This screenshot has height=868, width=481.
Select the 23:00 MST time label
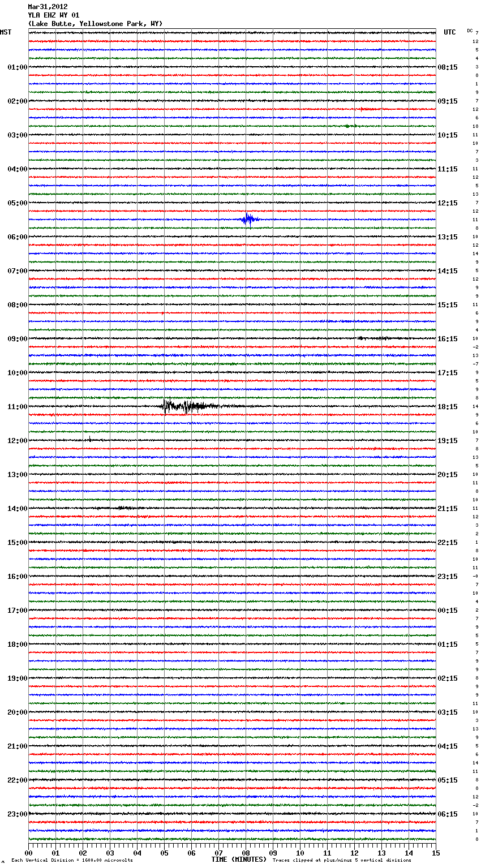tap(18, 814)
